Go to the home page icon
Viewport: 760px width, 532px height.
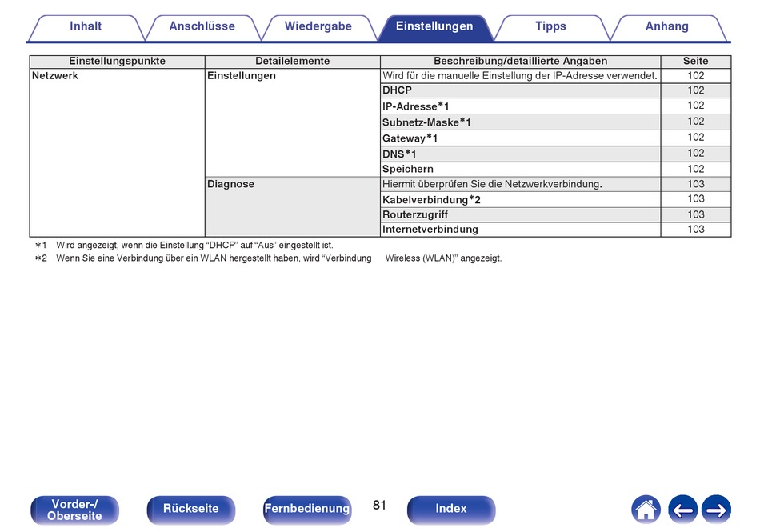coord(646,510)
